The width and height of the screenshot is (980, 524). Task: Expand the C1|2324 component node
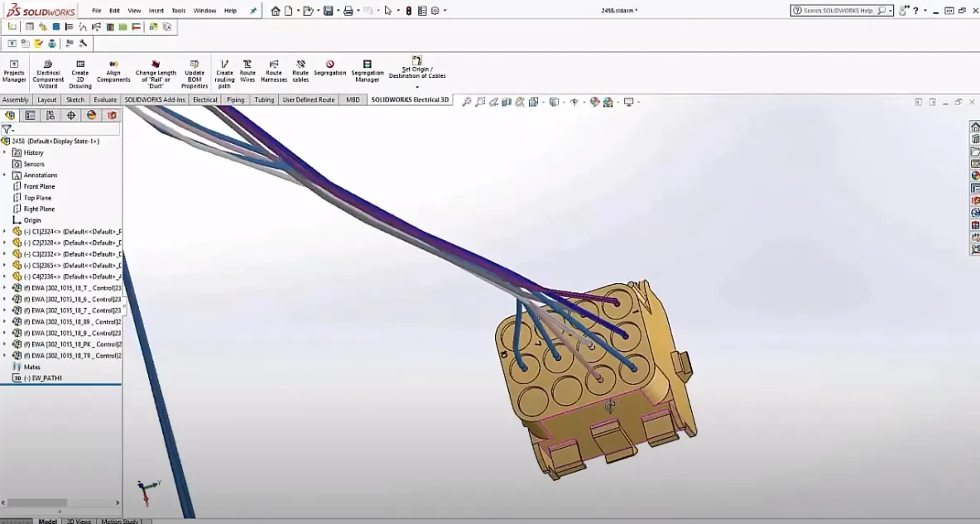[x=4, y=231]
